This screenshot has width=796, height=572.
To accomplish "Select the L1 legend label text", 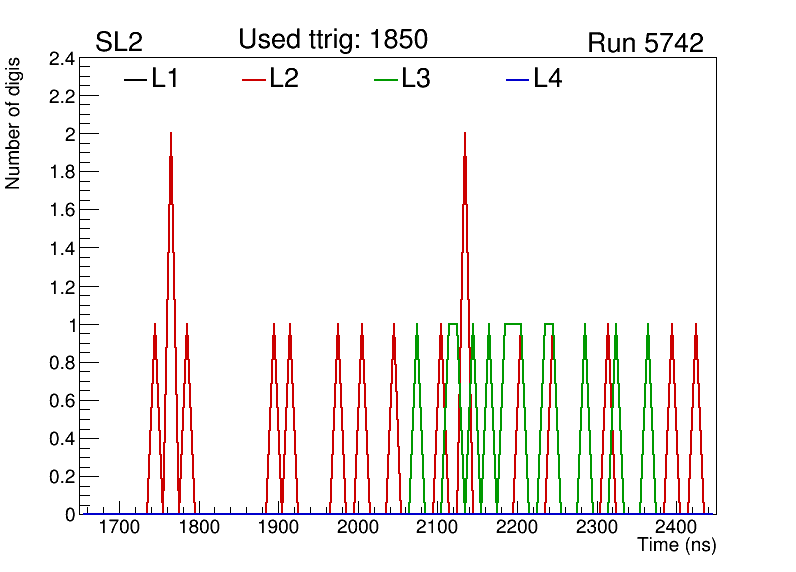I will 165,79.
